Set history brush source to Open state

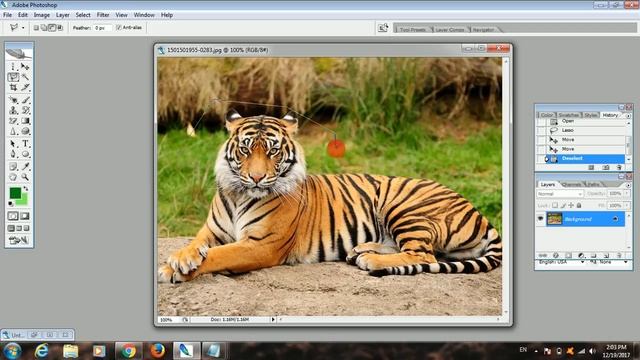541,122
